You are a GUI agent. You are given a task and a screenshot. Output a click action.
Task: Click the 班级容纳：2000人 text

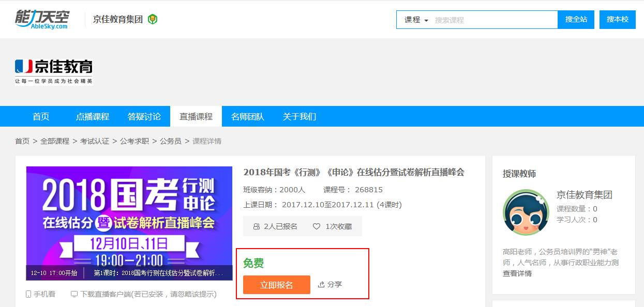coord(274,190)
